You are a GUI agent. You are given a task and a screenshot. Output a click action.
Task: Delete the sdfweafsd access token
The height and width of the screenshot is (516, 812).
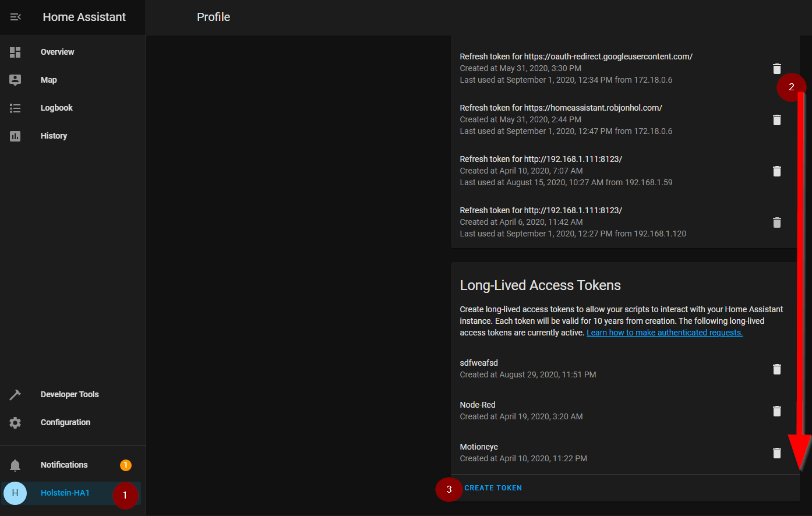776,369
